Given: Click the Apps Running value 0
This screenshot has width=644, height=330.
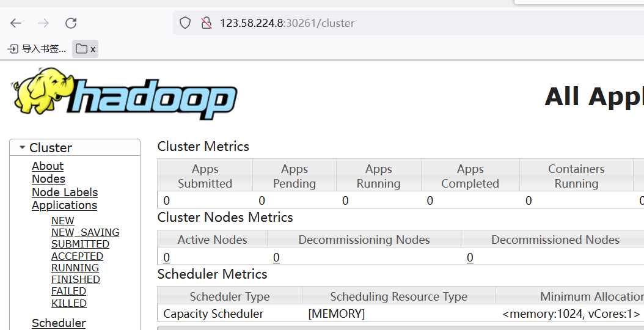Looking at the screenshot, I should [345, 201].
